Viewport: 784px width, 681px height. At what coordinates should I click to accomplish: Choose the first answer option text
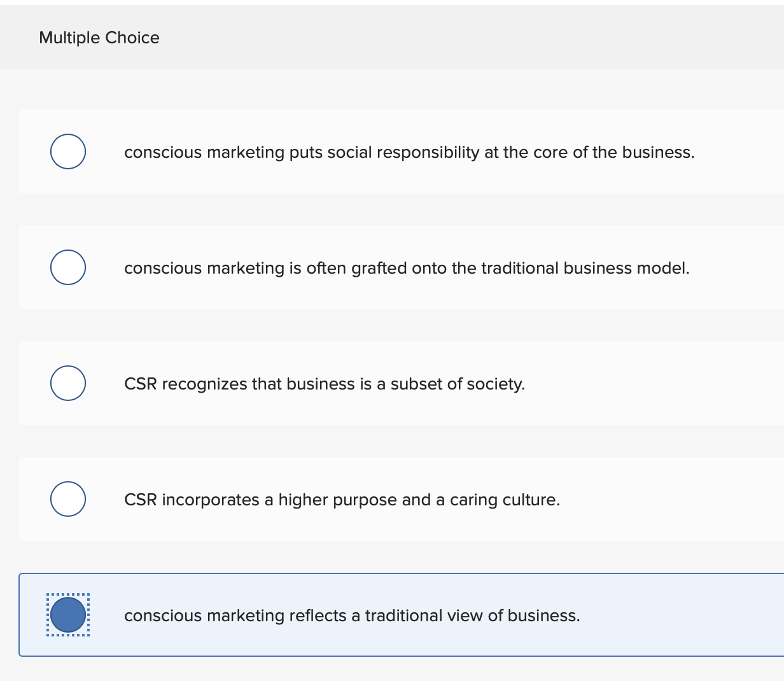pos(409,152)
